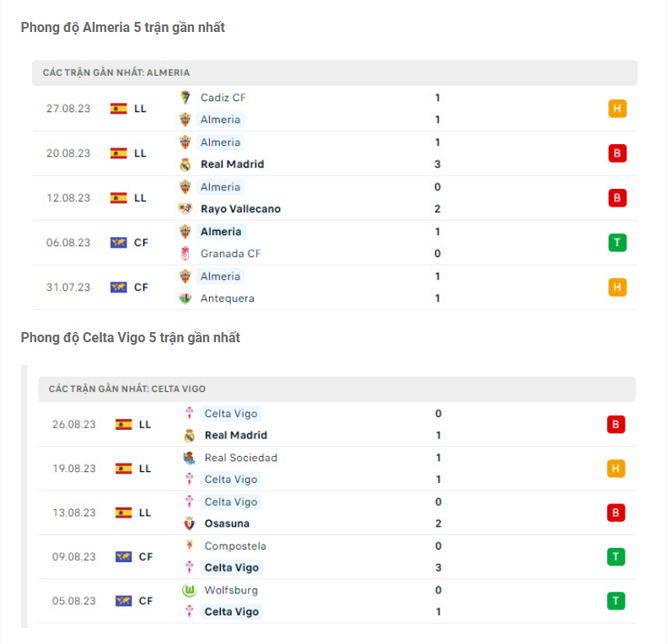
Task: Click the green T badge for Granada match
Action: [x=617, y=243]
